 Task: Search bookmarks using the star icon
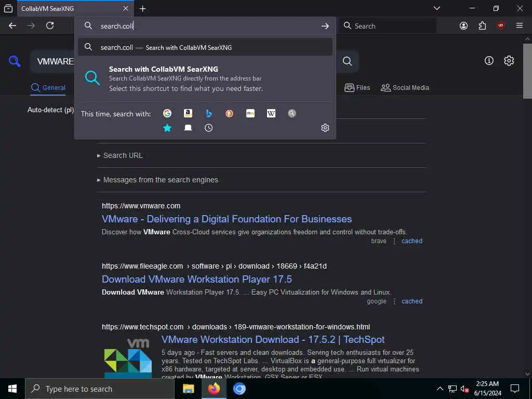[x=167, y=128]
